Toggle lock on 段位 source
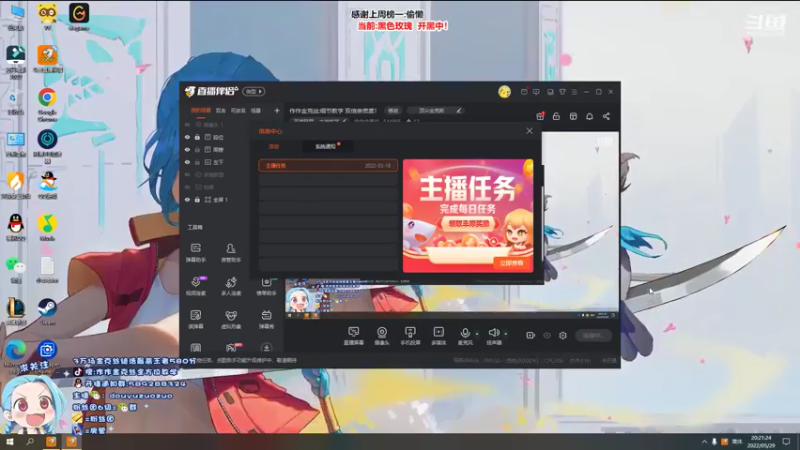The height and width of the screenshot is (450, 800). pos(197,137)
